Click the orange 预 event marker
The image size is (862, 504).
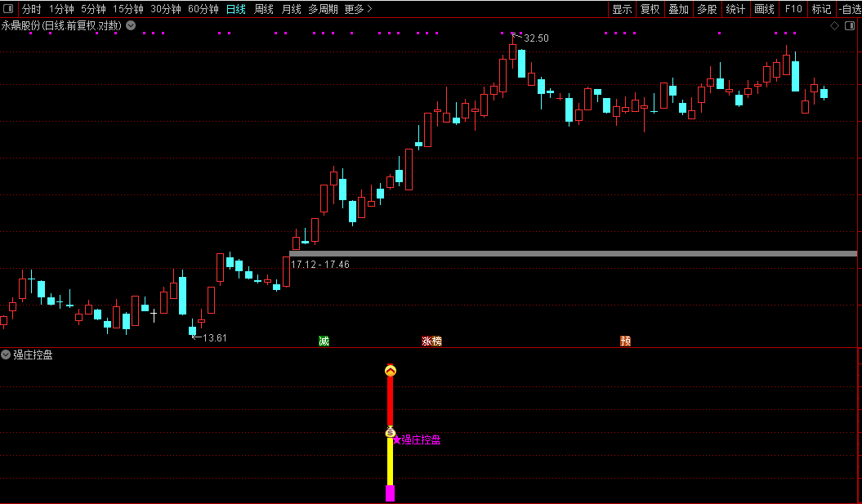click(625, 341)
